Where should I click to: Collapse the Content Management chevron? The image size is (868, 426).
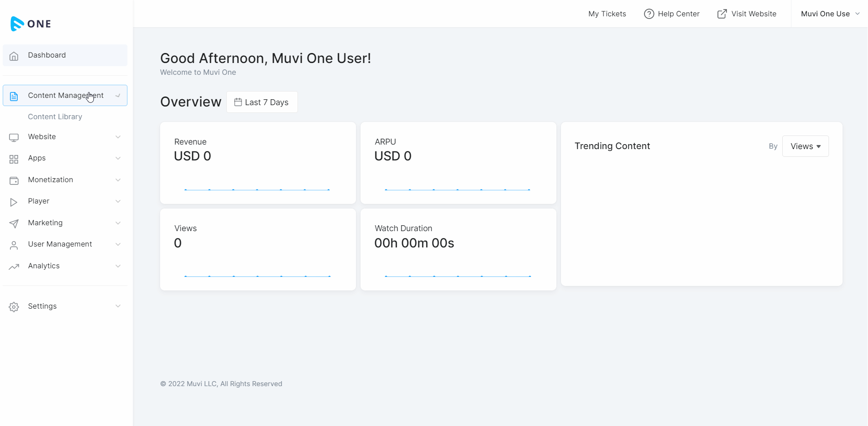pyautogui.click(x=118, y=96)
